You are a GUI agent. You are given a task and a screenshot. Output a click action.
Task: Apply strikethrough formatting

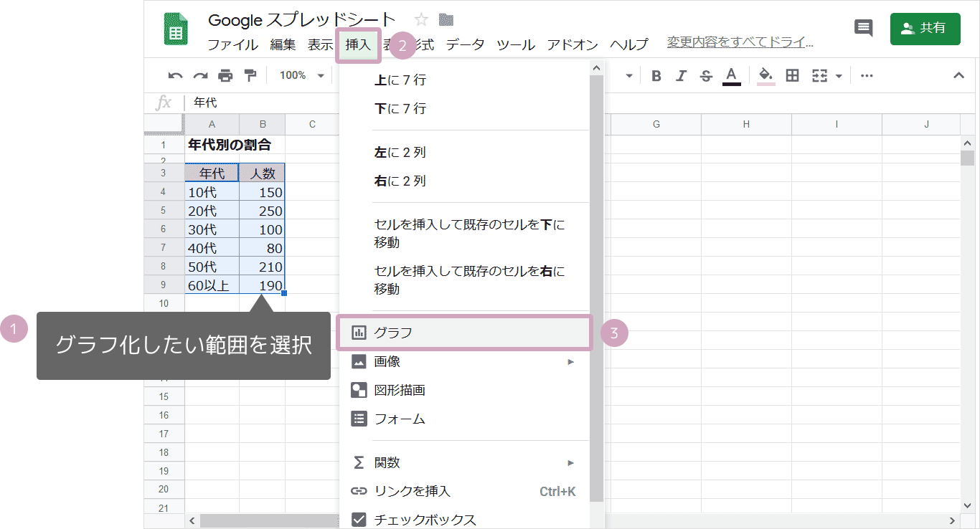706,76
